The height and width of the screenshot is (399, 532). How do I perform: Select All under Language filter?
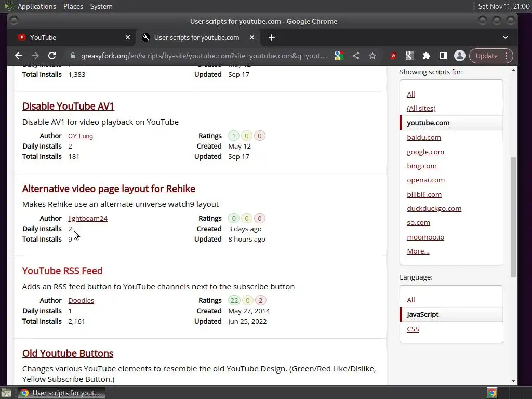point(411,300)
